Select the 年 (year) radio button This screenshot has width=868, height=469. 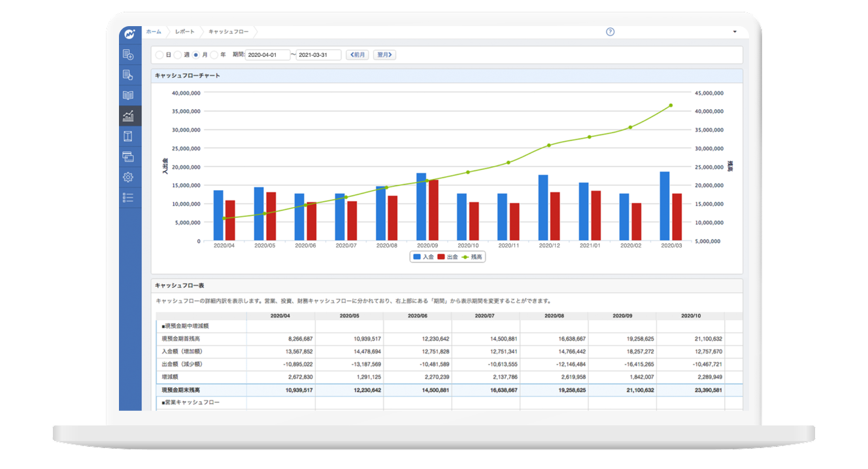tap(214, 56)
